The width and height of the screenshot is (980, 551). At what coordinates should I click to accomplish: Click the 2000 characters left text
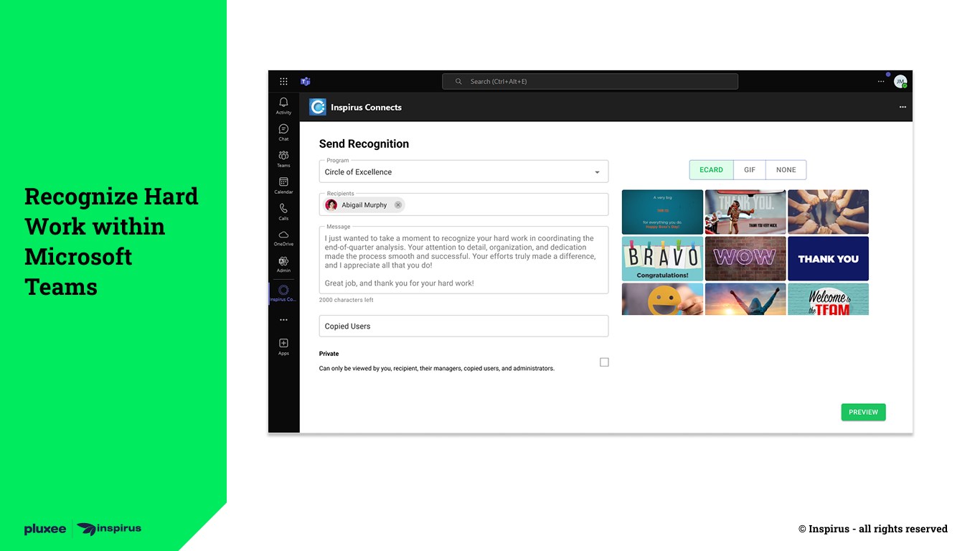(x=346, y=300)
